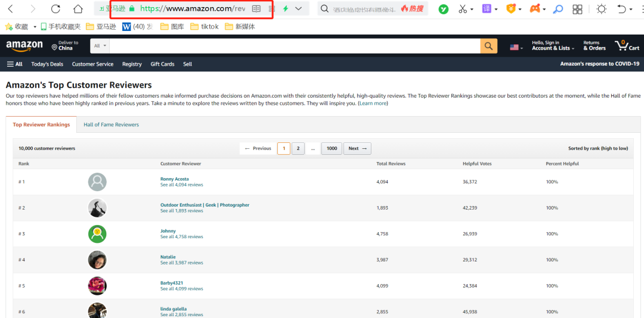Open the shopping Cart icon
The width and height of the screenshot is (644, 318).
click(627, 45)
